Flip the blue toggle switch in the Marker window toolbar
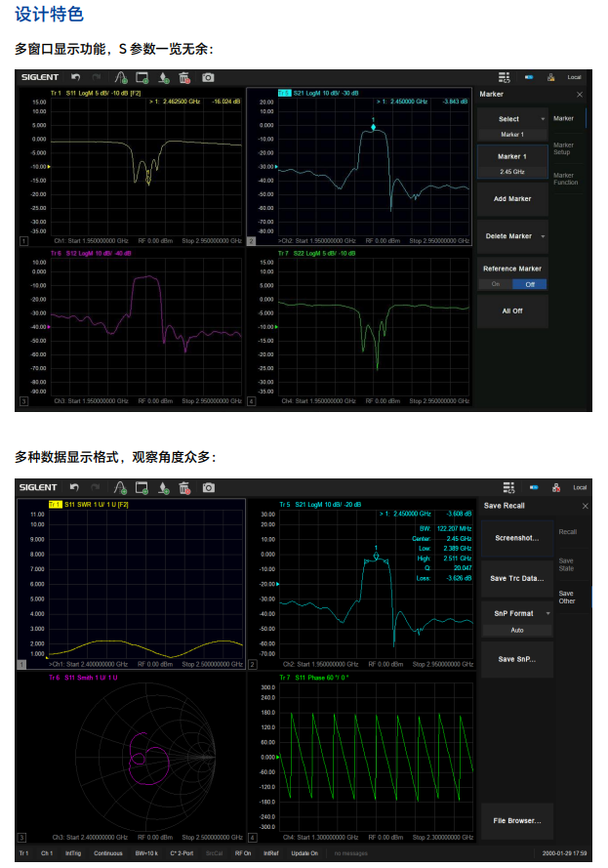The image size is (608, 868). 530,77
